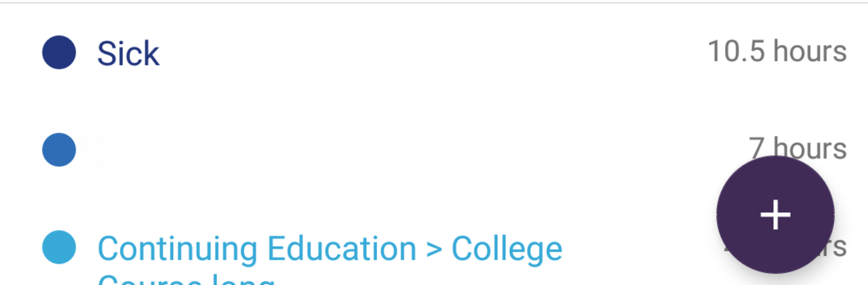This screenshot has height=285, width=868.
Task: Click the medium blue dot of the 7 hours entry
Action: tap(59, 150)
